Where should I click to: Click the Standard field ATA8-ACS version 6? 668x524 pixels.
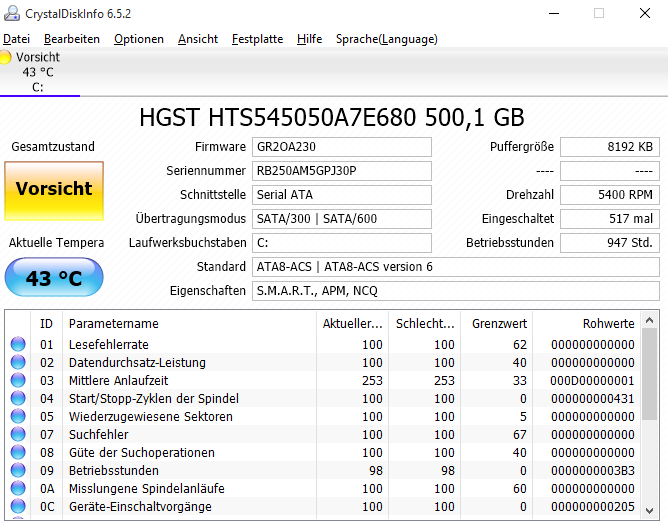(x=456, y=267)
